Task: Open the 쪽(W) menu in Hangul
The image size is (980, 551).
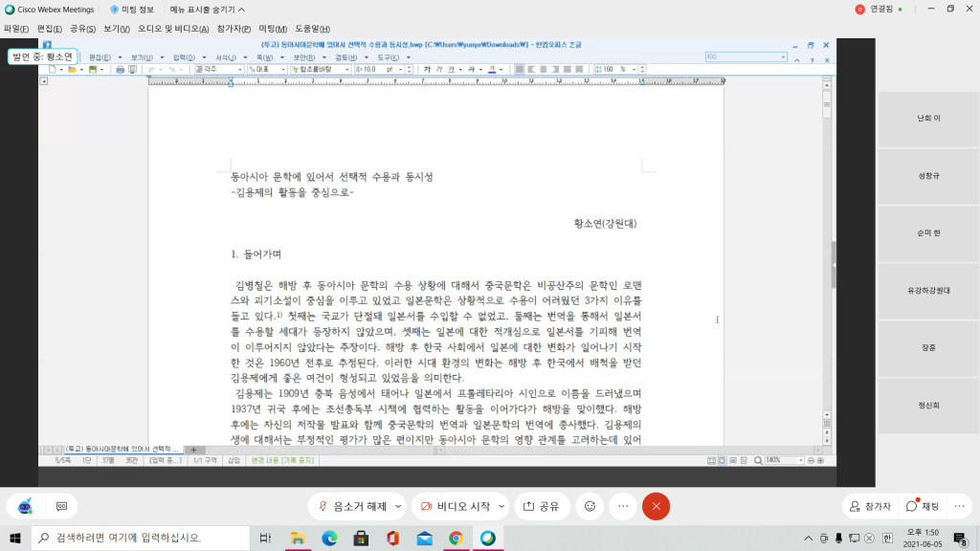Action: pyautogui.click(x=265, y=57)
